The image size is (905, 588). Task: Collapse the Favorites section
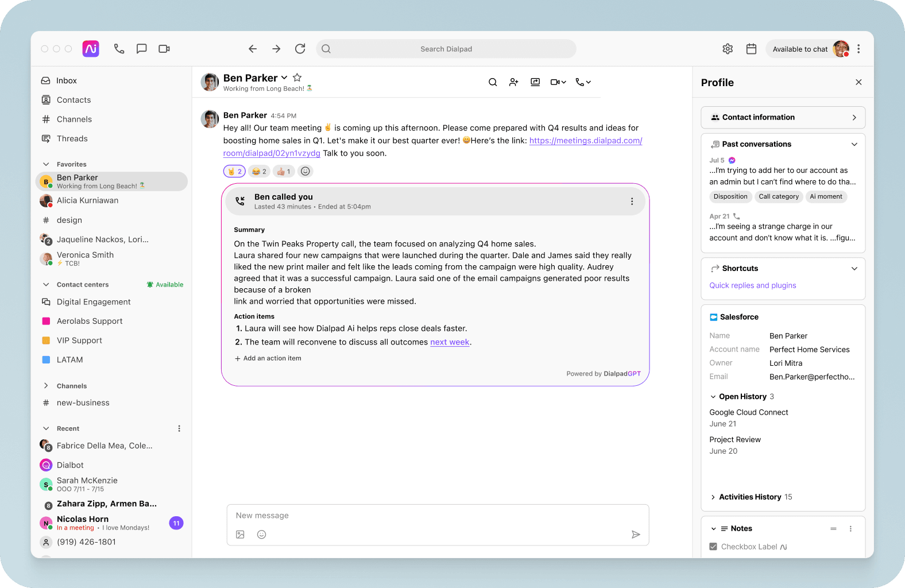[46, 164]
